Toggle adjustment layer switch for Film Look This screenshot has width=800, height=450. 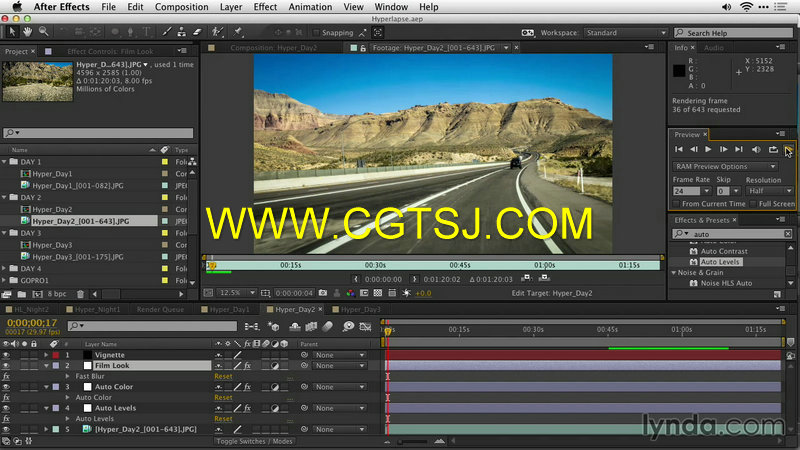tap(275, 365)
